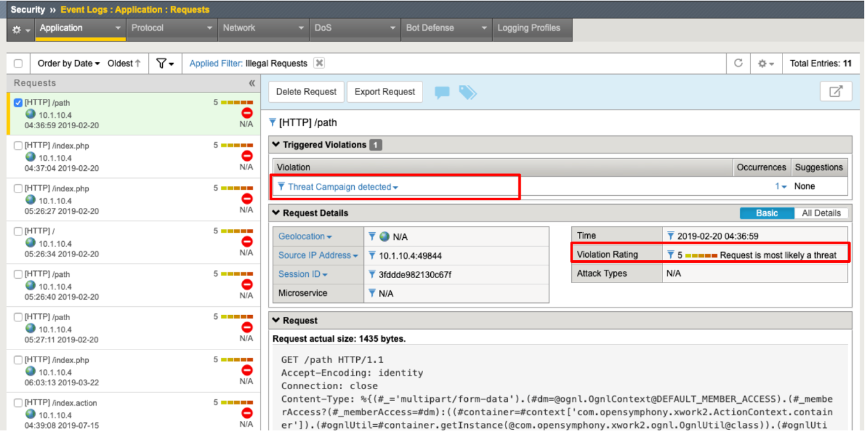868x435 pixels.
Task: Open the Order by Date dropdown
Action: tap(69, 63)
